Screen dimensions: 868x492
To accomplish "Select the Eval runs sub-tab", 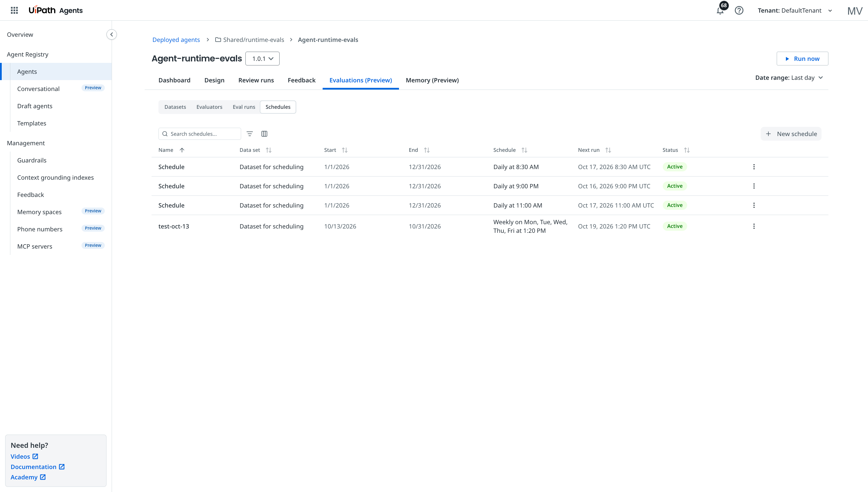I will 244,107.
